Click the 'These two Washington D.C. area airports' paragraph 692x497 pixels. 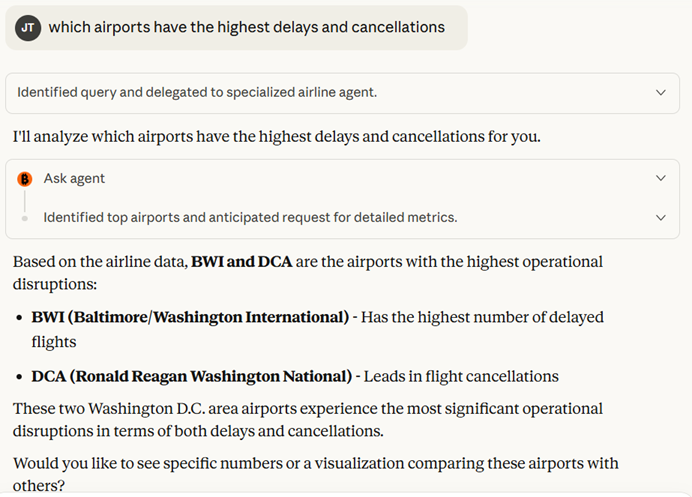308,420
